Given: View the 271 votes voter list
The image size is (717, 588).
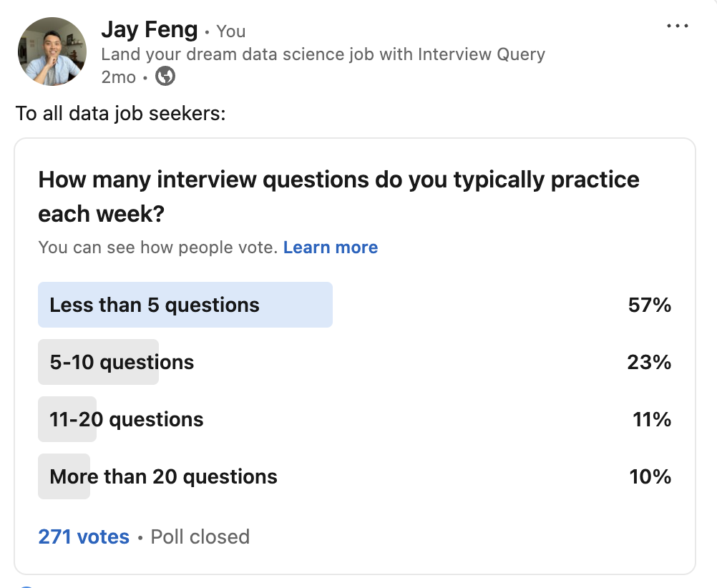Looking at the screenshot, I should [84, 536].
